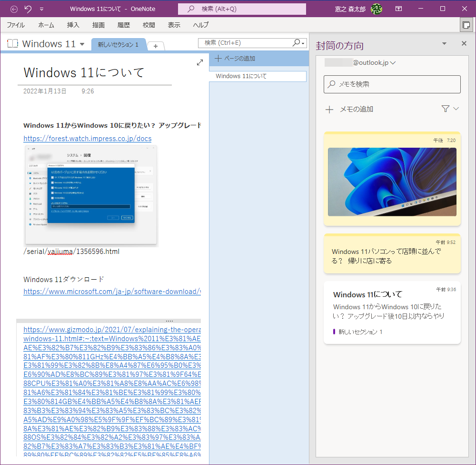Image resolution: width=476 pixels, height=465 pixels.
Task: Click the plus icon next to メモの追加
Action: pos(329,109)
